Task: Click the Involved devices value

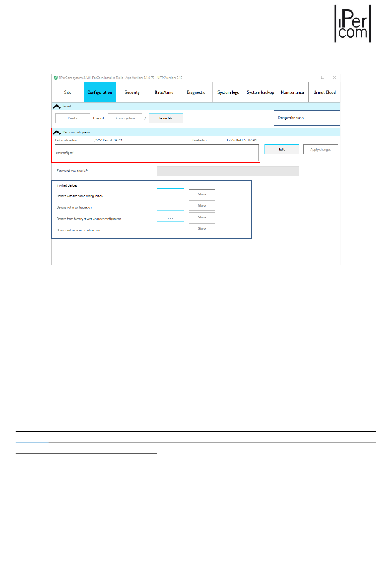Action: (170, 185)
